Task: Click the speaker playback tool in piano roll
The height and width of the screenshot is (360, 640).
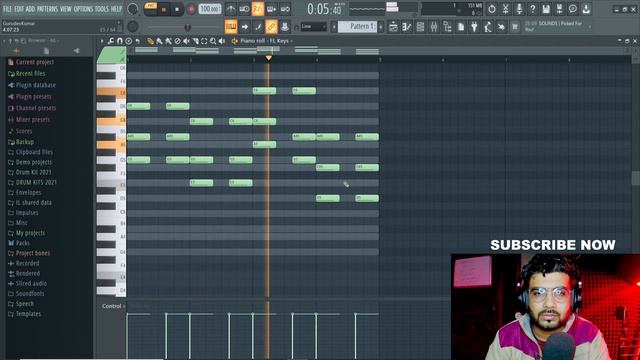Action: click(222, 41)
